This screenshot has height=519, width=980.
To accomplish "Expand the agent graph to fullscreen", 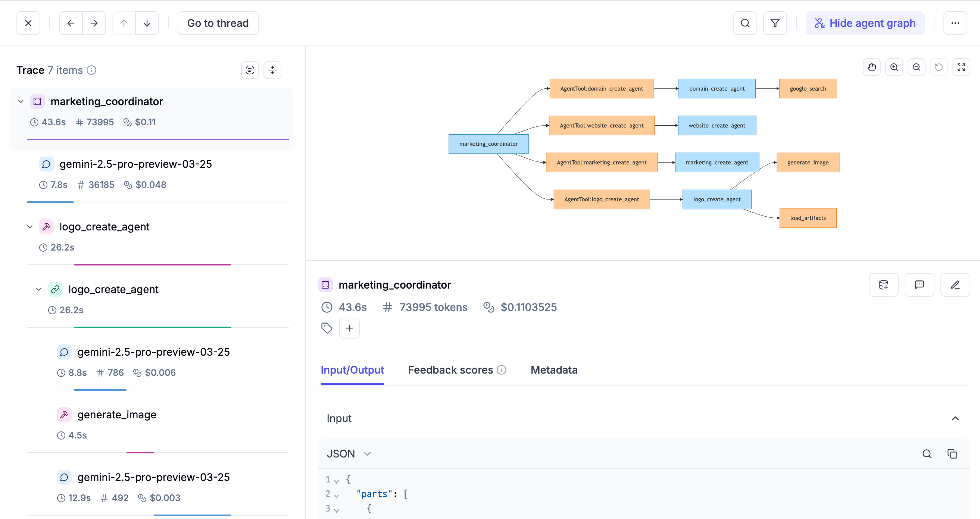I will [x=961, y=67].
